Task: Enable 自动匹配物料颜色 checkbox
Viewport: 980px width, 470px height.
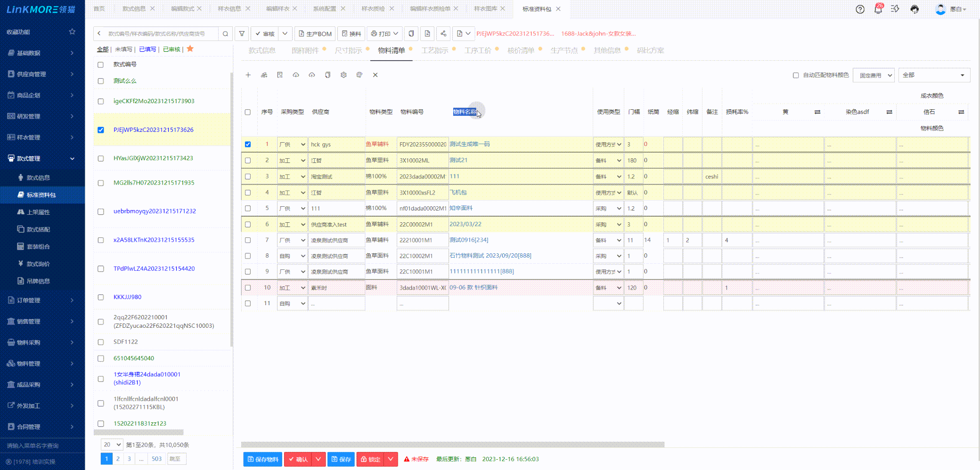Action: (796, 75)
